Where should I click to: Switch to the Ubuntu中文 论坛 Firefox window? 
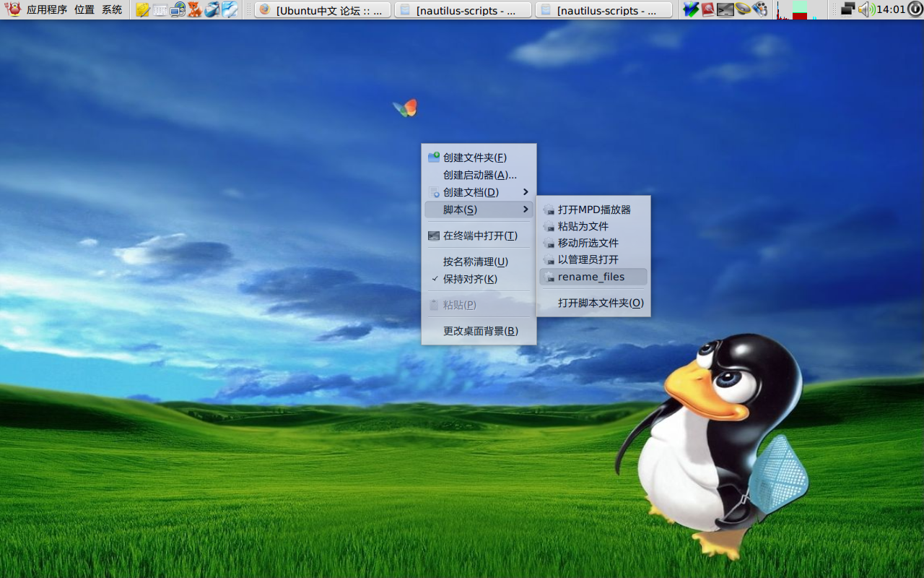click(323, 10)
